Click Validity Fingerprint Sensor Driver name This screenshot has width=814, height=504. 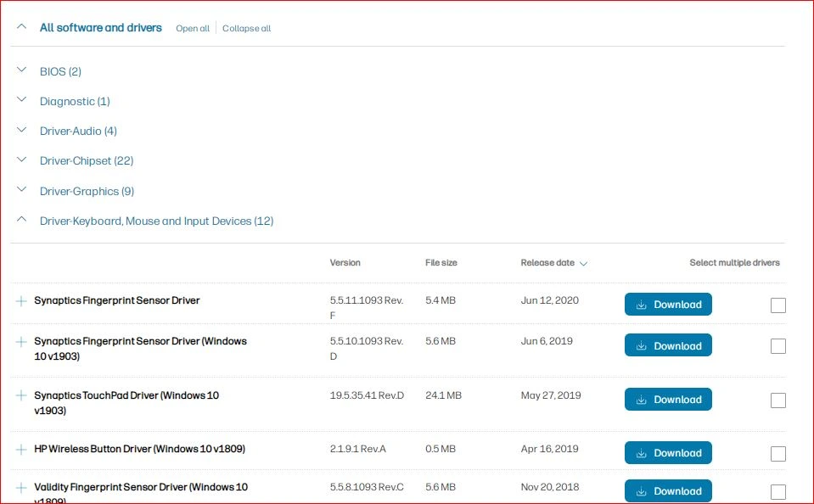point(141,493)
